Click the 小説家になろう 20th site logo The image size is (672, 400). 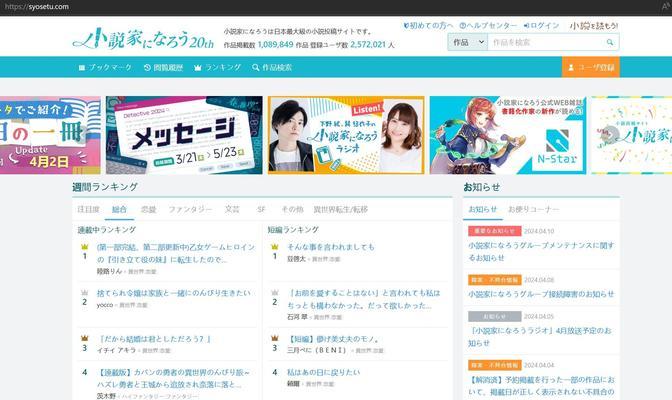coord(143,39)
